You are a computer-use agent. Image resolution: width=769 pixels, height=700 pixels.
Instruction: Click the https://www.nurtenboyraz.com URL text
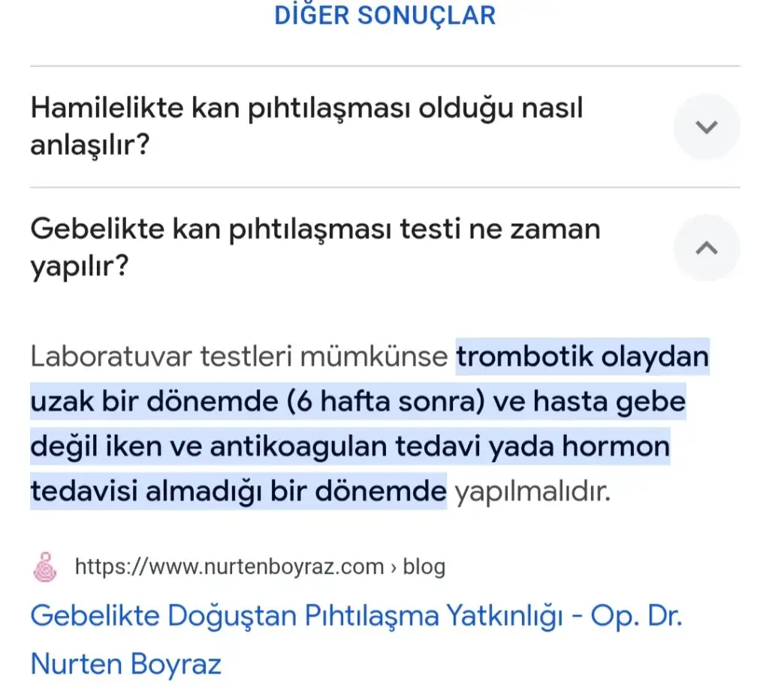229,566
